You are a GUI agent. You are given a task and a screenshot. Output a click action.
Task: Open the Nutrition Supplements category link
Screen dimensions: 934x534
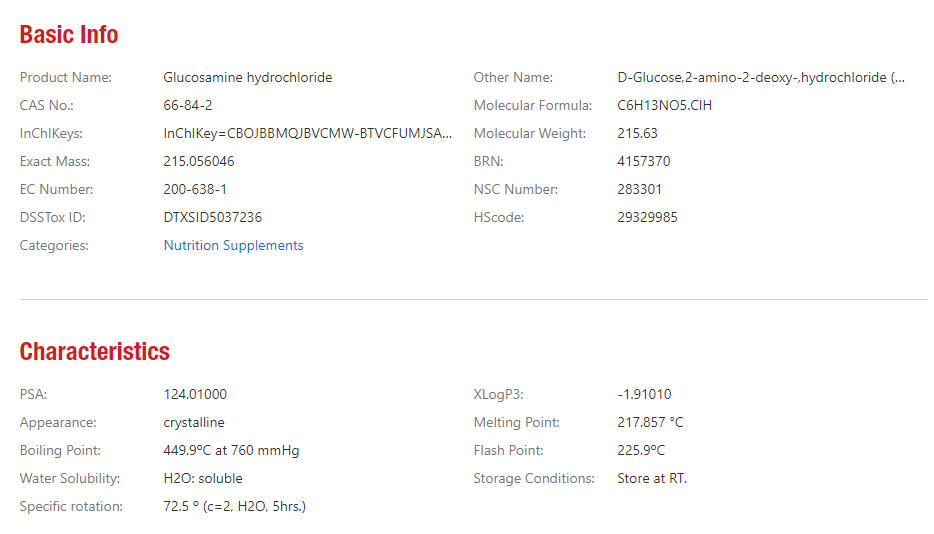coord(233,246)
